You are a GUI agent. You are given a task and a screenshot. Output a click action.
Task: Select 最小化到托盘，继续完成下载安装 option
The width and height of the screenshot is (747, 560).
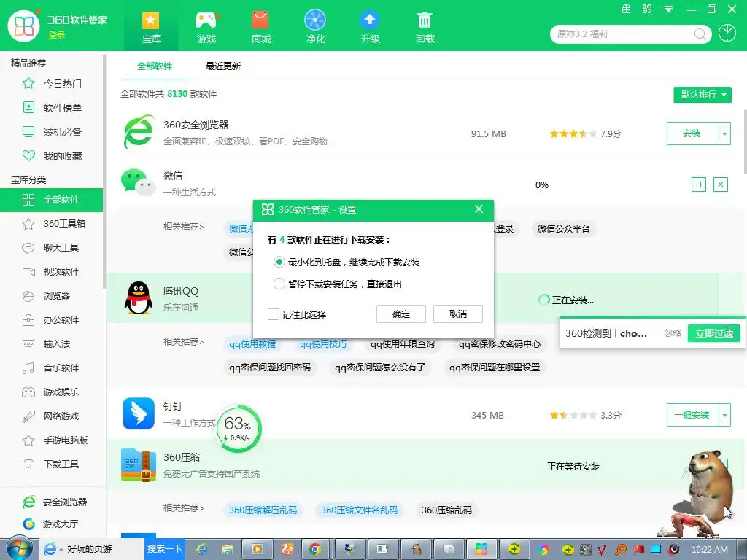click(347, 262)
